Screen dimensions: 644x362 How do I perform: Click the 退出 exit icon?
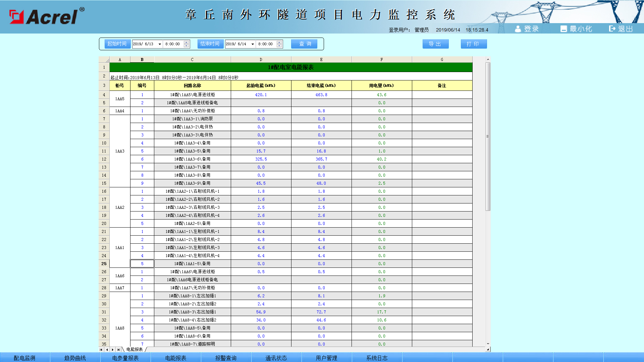(612, 29)
